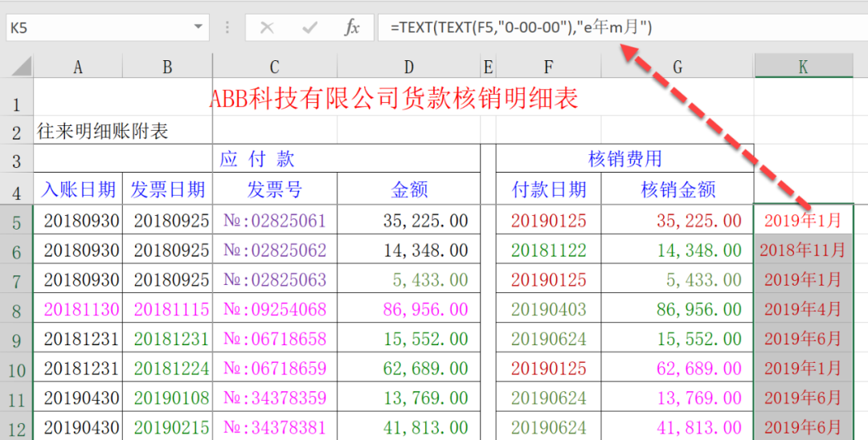Click title cell ABB科技有限公司货款核销明细表

[x=394, y=99]
